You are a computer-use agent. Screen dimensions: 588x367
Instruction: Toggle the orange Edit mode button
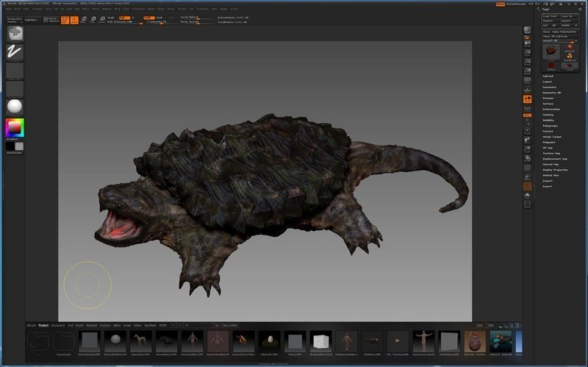65,20
